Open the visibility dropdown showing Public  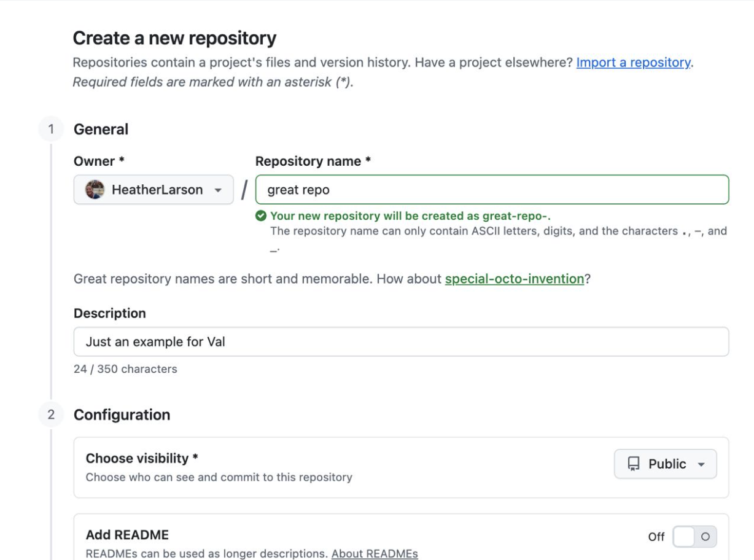click(665, 464)
